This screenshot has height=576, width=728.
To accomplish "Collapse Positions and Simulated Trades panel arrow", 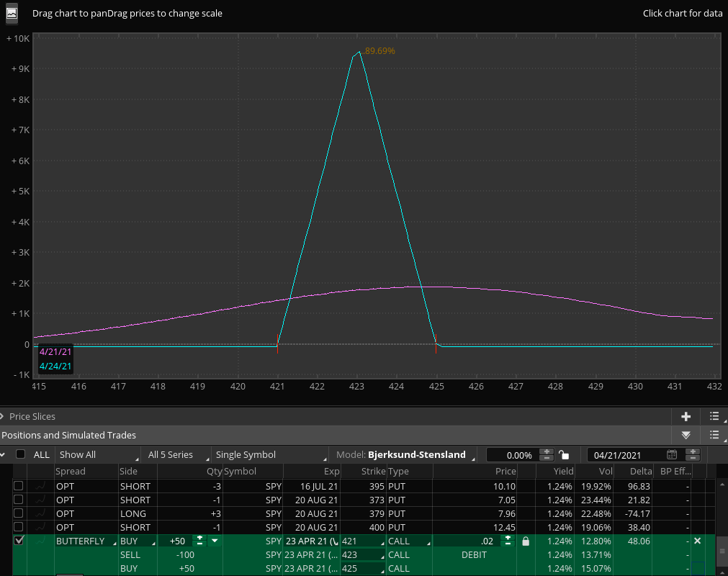I will tap(686, 435).
